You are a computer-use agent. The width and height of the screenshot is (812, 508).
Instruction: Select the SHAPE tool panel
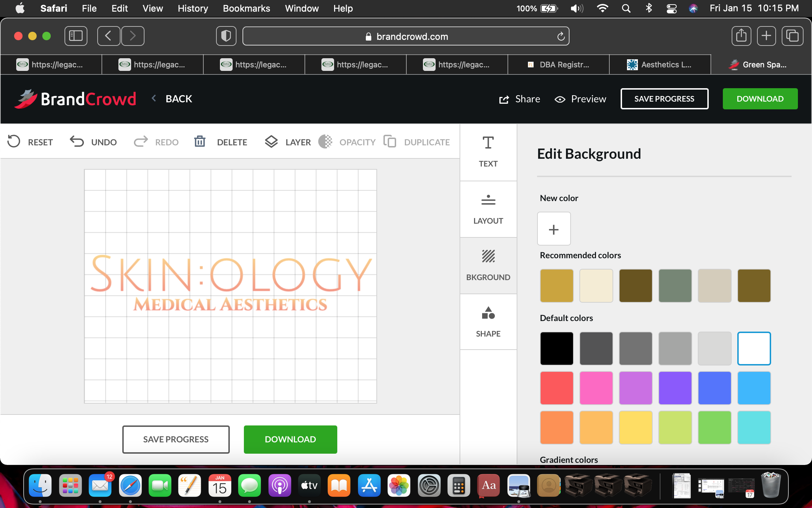(488, 322)
